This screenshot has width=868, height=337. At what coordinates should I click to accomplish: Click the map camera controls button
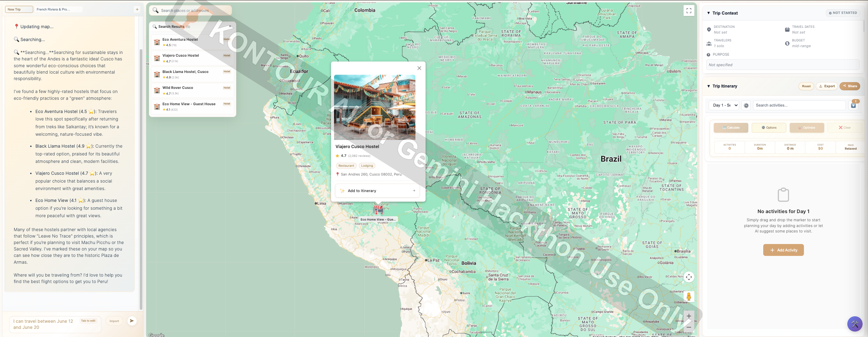689,277
